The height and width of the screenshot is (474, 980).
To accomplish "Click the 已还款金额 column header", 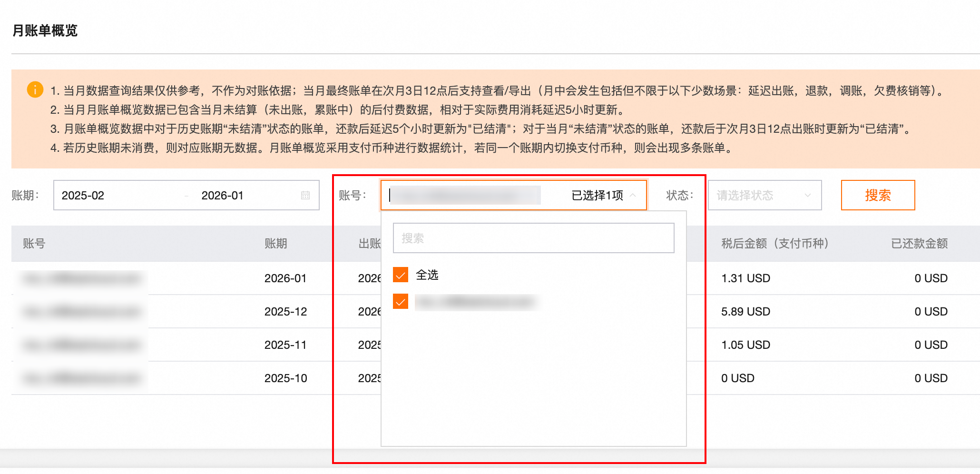I will [x=919, y=244].
